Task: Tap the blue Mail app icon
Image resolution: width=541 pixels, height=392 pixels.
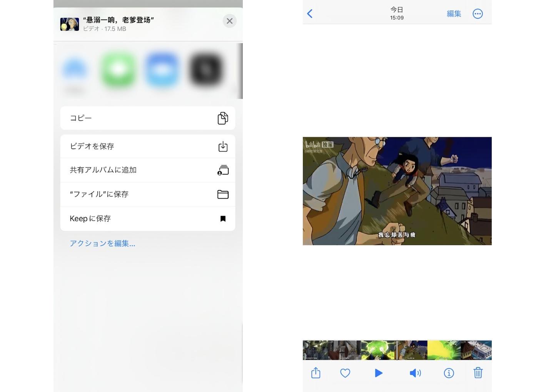Action: pos(162,70)
